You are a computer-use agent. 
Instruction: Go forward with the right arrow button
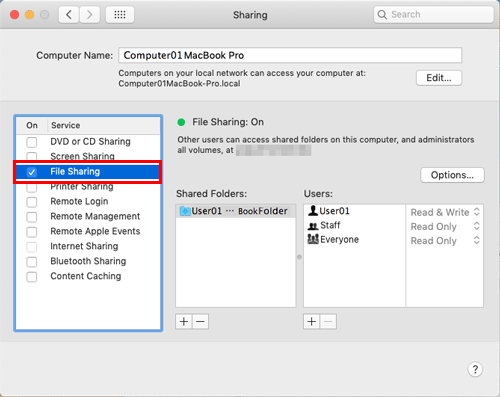pos(89,15)
